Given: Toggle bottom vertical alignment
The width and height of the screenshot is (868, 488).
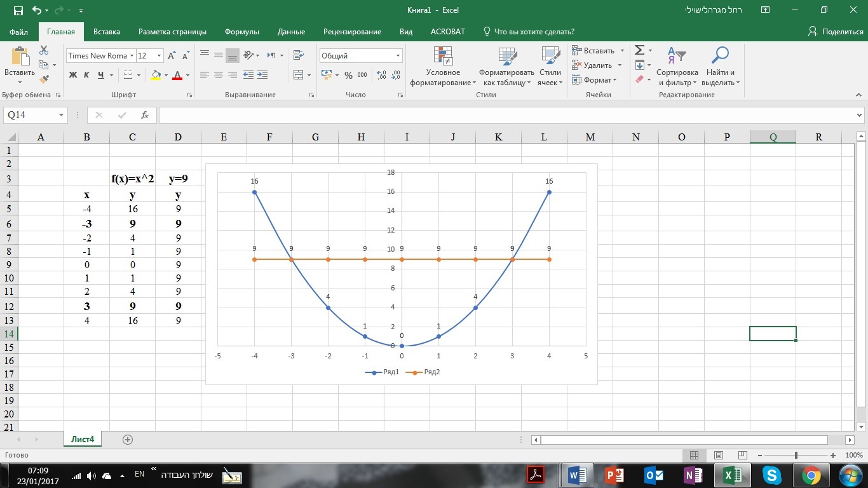Looking at the screenshot, I should (x=232, y=55).
